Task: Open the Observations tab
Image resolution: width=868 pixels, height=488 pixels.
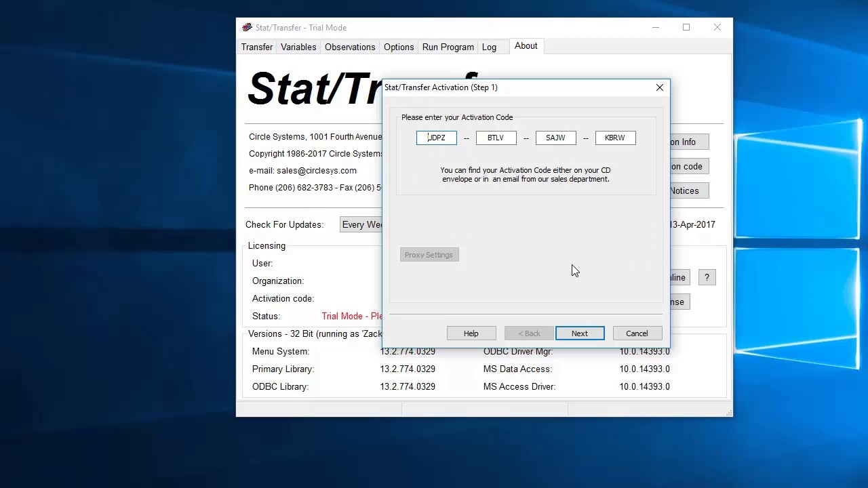Action: click(x=350, y=47)
